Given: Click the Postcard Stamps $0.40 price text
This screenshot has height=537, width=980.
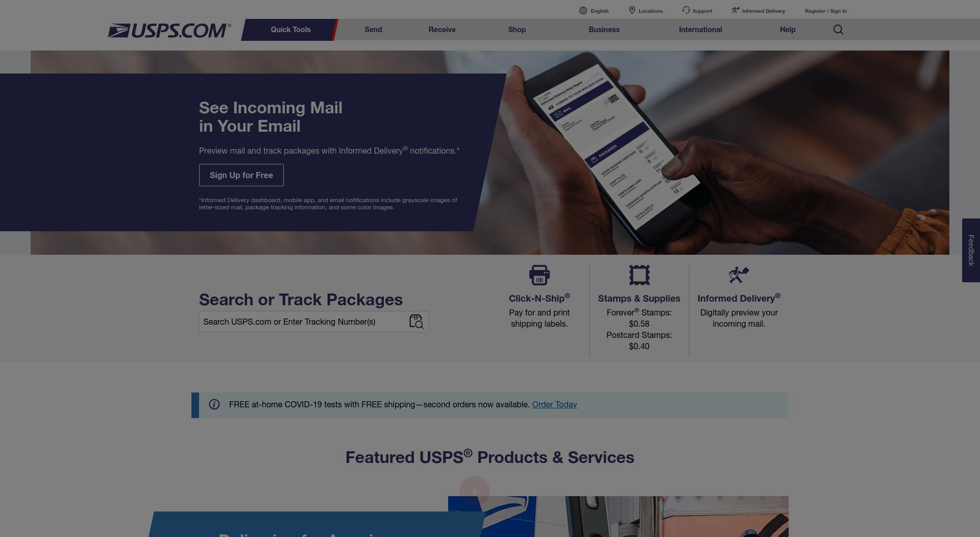Looking at the screenshot, I should pyautogui.click(x=639, y=340).
